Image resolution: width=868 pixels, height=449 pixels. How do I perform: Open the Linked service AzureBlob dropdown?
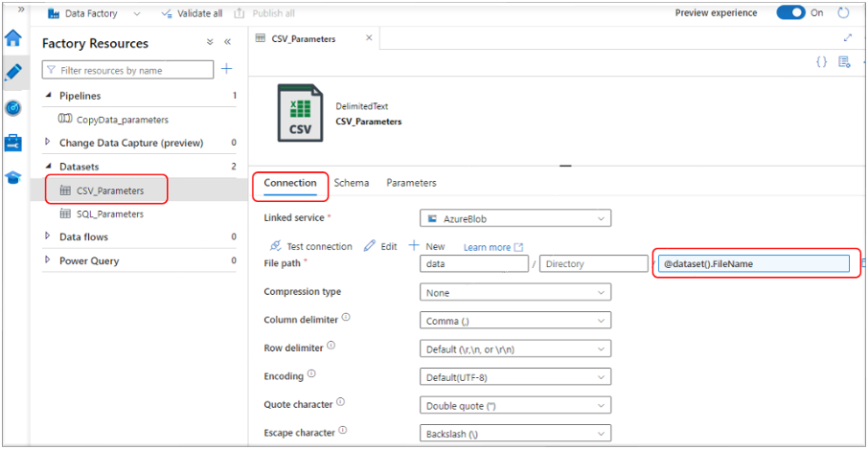pos(515,219)
